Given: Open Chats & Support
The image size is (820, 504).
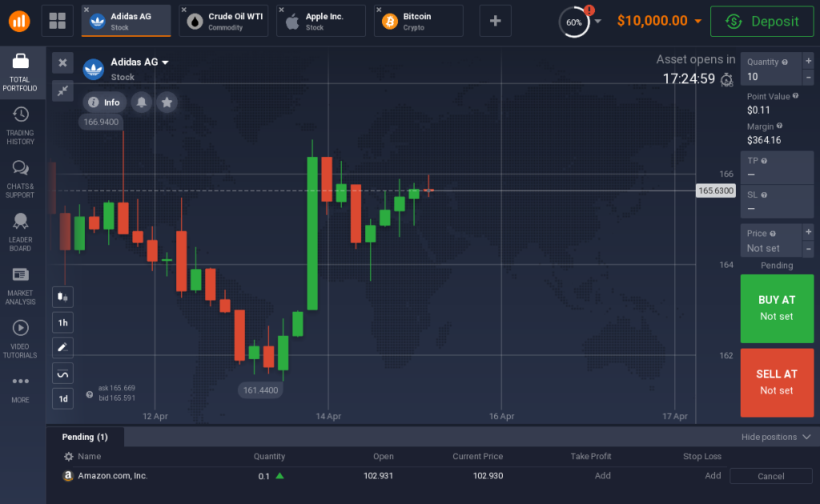Looking at the screenshot, I should pos(20,174).
